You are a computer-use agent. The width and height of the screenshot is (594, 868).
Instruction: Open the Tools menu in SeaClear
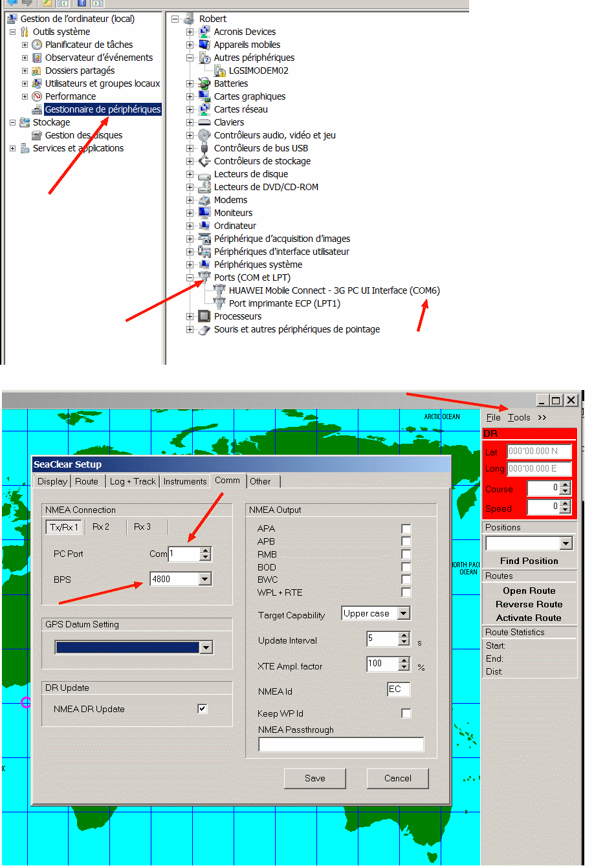pyautogui.click(x=519, y=417)
